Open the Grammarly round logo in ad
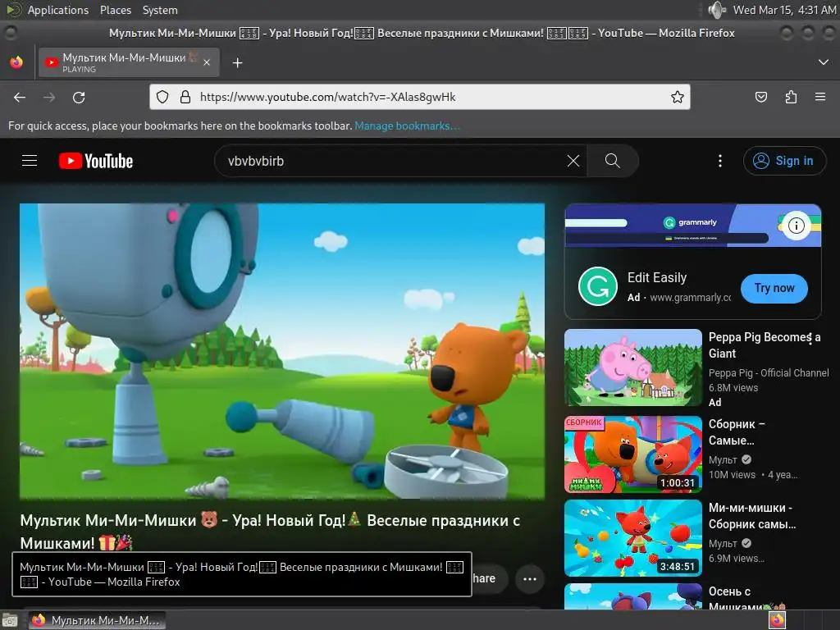 click(598, 286)
